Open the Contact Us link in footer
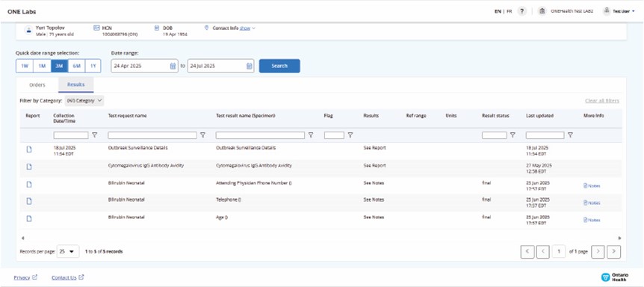This screenshot has height=287, width=644. point(68,277)
